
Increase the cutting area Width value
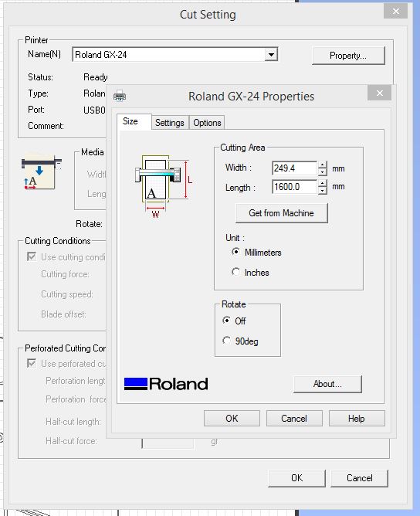[x=323, y=165]
